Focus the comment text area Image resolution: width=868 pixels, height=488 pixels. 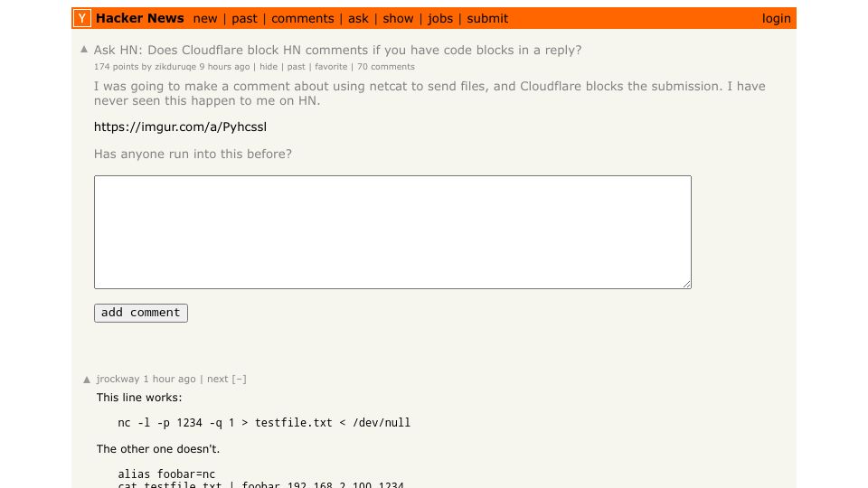tap(392, 232)
